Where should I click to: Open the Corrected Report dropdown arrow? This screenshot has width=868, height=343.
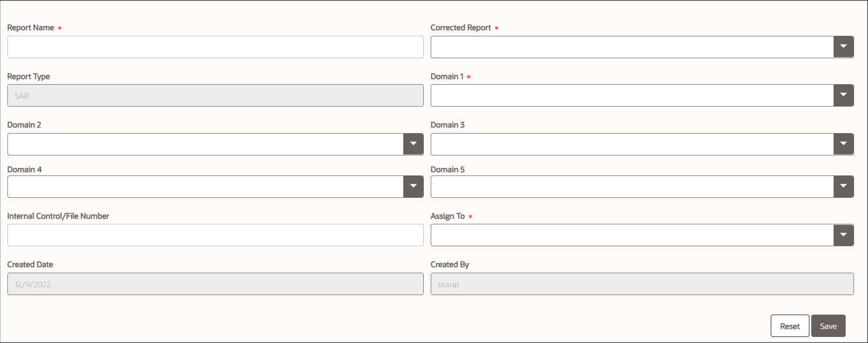[x=843, y=47]
